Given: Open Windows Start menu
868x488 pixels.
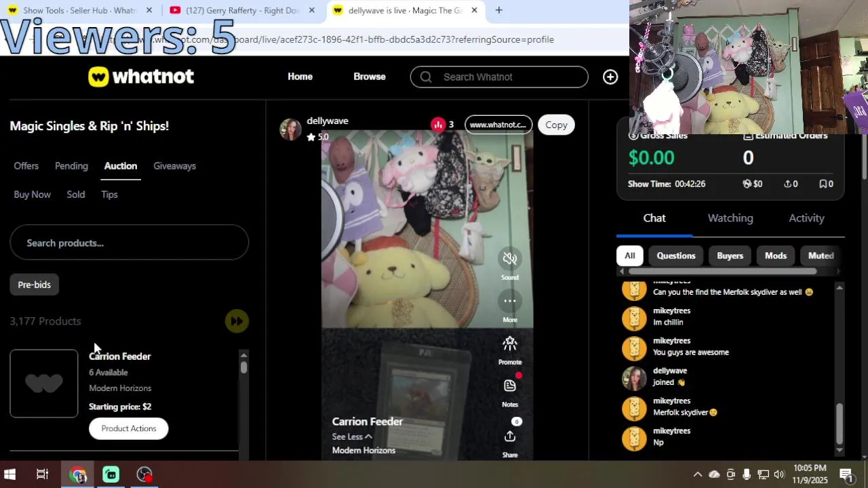Looking at the screenshot, I should pyautogui.click(x=10, y=474).
